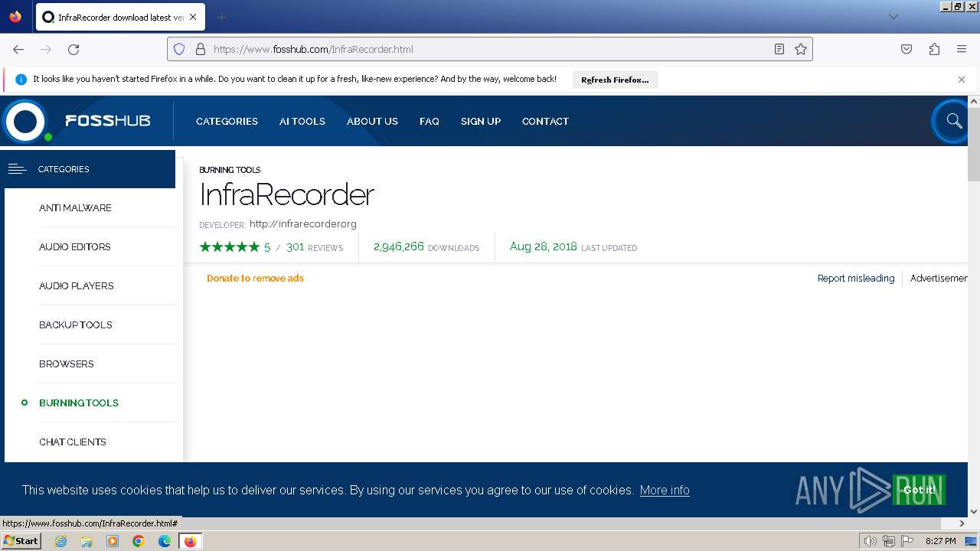Screen dimensions: 980x551
Task: Click the address bar URL field
Action: click(490, 49)
